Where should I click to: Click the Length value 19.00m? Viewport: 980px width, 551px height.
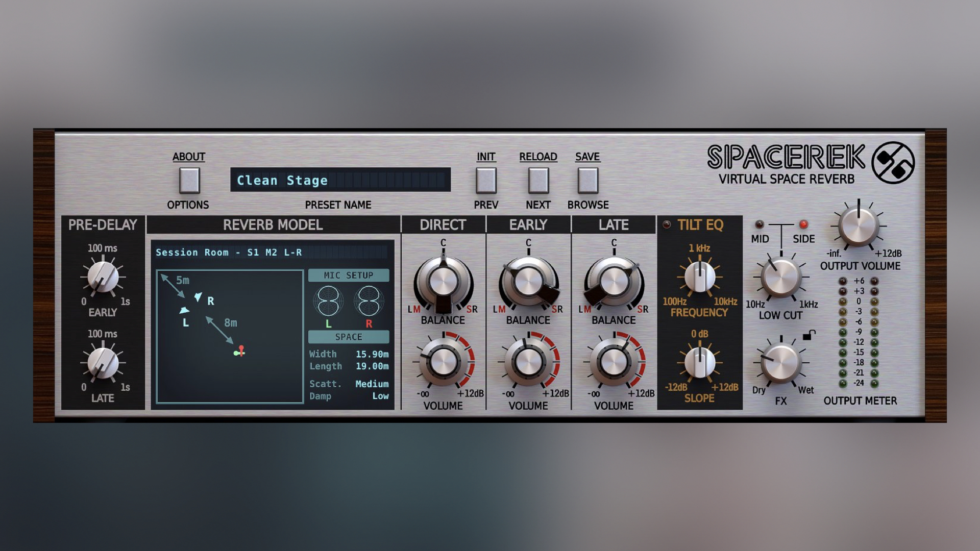(x=372, y=366)
